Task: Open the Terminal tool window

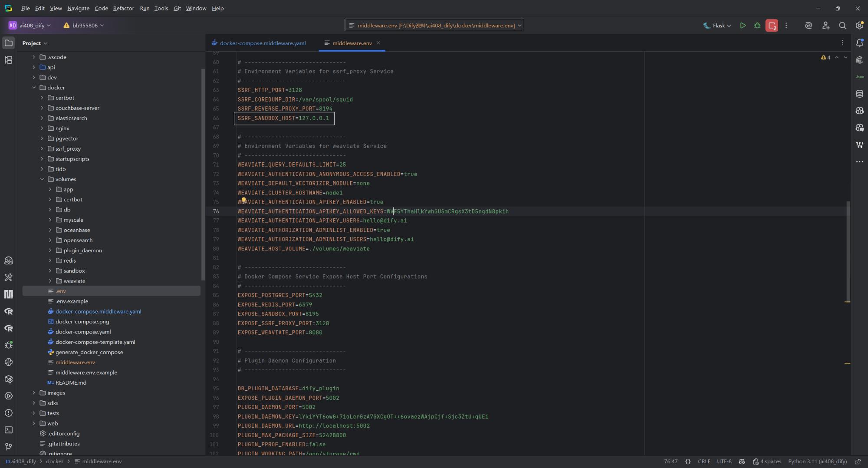Action: click(x=9, y=430)
